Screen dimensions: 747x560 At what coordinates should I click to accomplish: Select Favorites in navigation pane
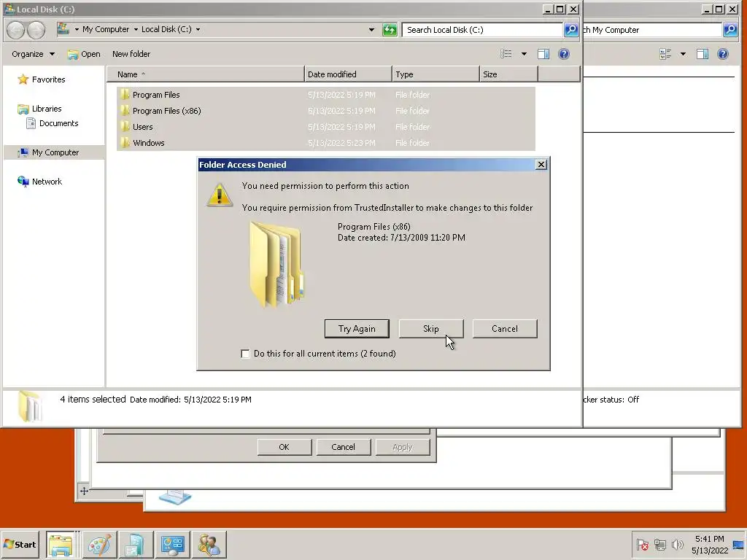tap(48, 79)
